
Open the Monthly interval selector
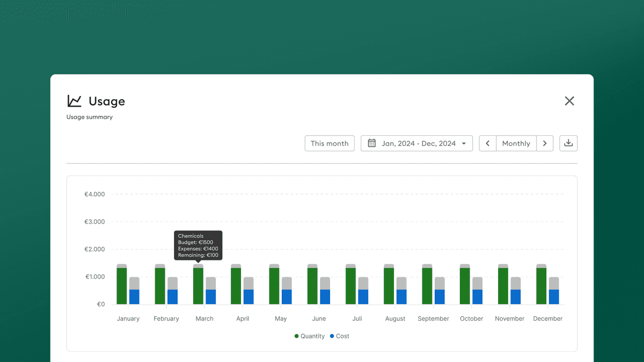pyautogui.click(x=516, y=143)
